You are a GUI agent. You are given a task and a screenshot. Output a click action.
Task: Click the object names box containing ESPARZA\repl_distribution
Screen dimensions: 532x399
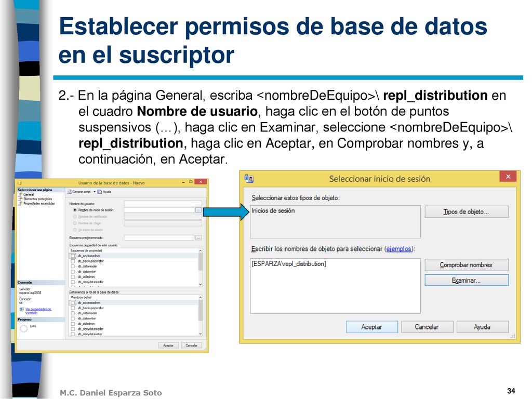(x=335, y=286)
